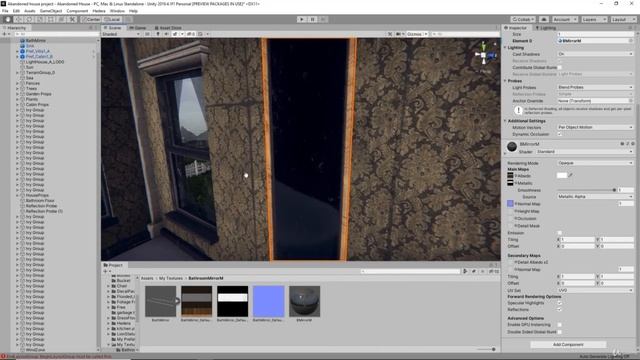Open Albedo eyedropper picker icon
This screenshot has height=360, width=640.
pos(571,176)
